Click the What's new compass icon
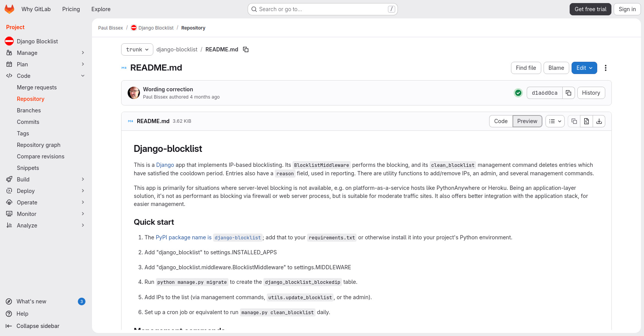This screenshot has width=644, height=336. [9, 301]
